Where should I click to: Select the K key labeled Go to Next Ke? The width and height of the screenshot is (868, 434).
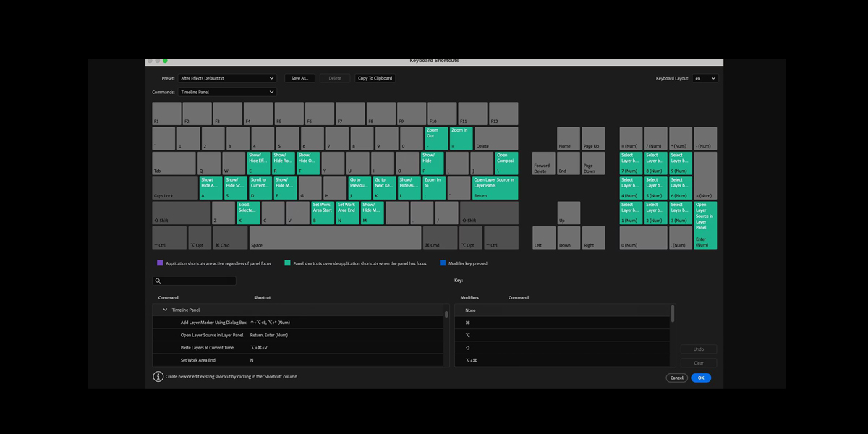(384, 188)
